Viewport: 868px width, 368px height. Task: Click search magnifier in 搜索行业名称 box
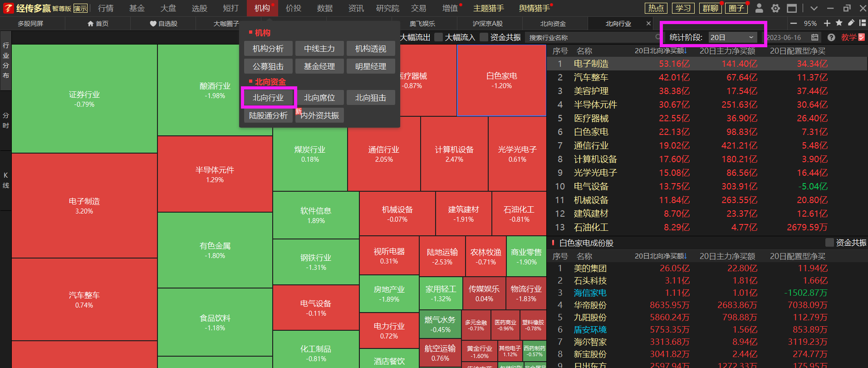click(658, 37)
